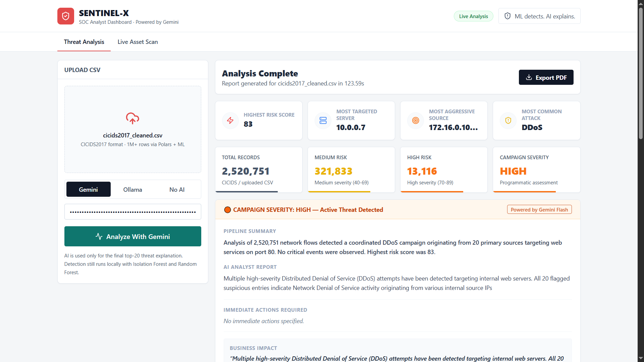The width and height of the screenshot is (644, 362).
Task: Click the High Risk card
Action: click(x=444, y=170)
